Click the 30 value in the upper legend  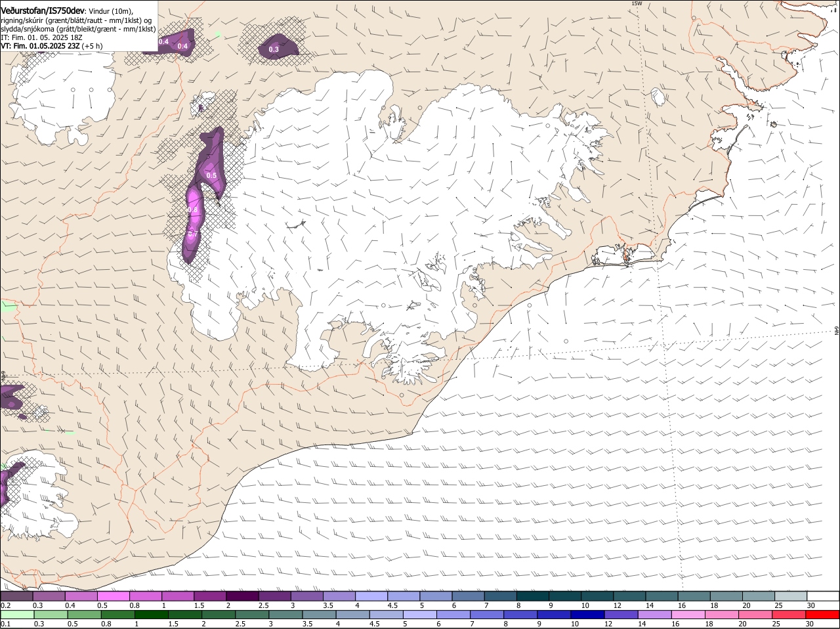pos(811,605)
